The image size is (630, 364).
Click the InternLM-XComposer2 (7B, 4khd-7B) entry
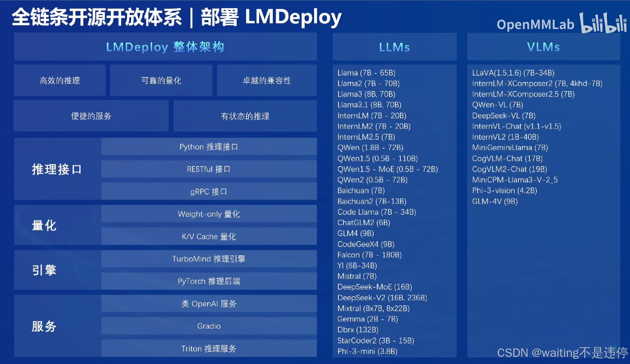(537, 83)
